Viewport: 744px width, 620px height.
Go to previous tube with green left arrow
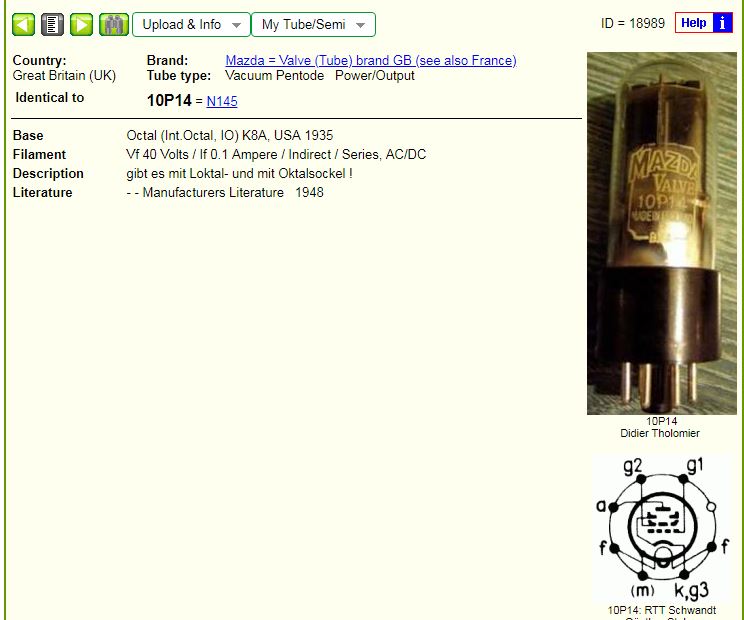point(23,25)
